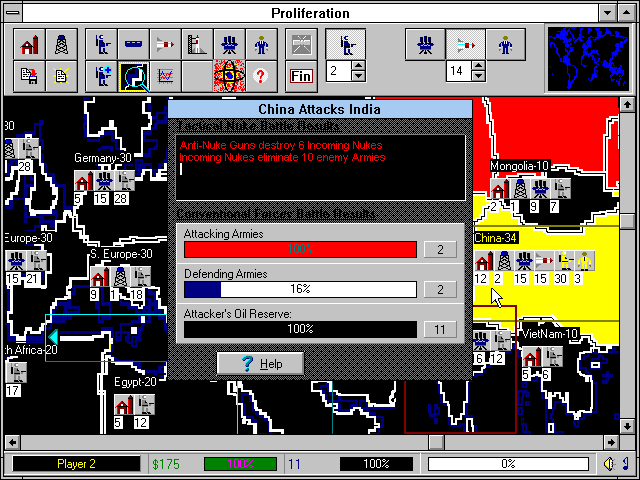Viewport: 640px width, 480px height.
Task: Click Mongolia's oil derrick icon
Action: [520, 189]
